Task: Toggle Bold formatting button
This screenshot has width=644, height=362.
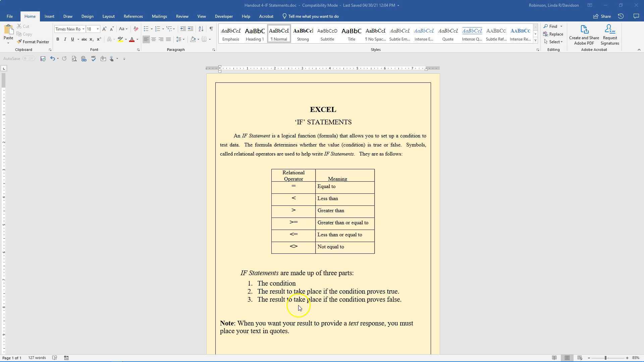Action: tap(58, 40)
